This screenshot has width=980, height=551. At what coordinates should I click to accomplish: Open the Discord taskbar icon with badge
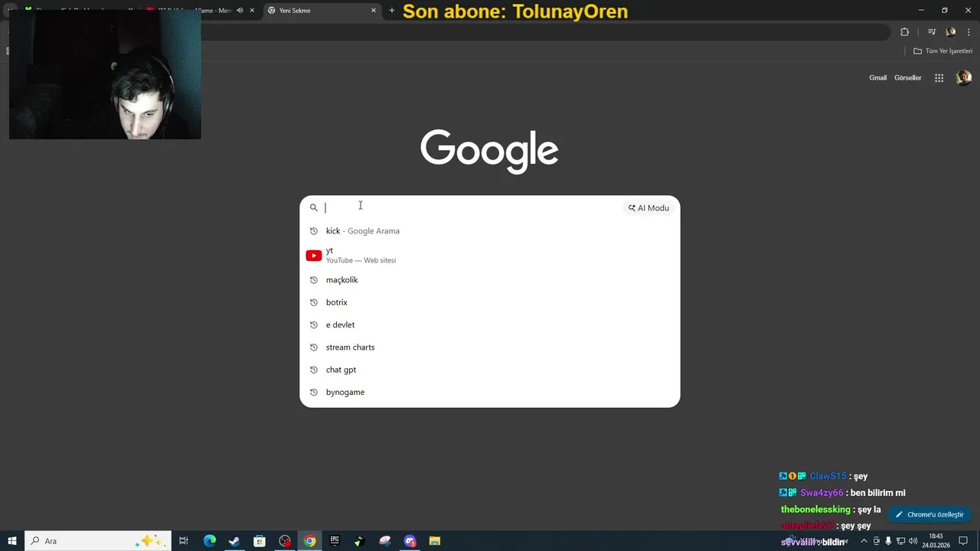[x=410, y=541]
